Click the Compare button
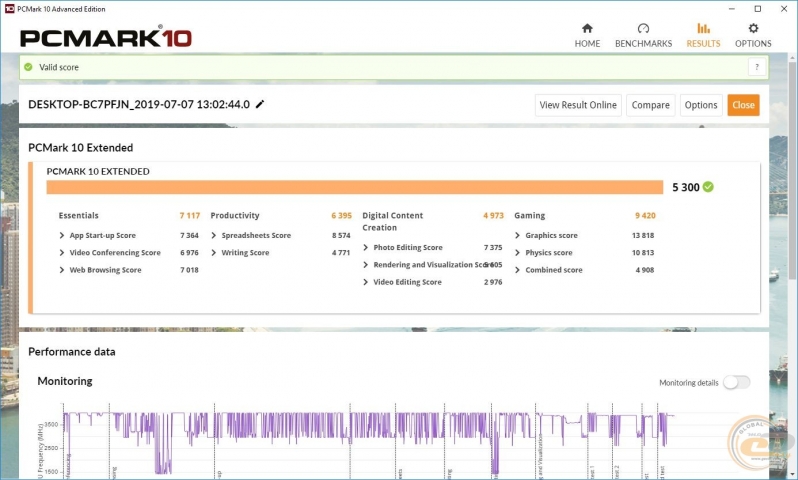 650,105
